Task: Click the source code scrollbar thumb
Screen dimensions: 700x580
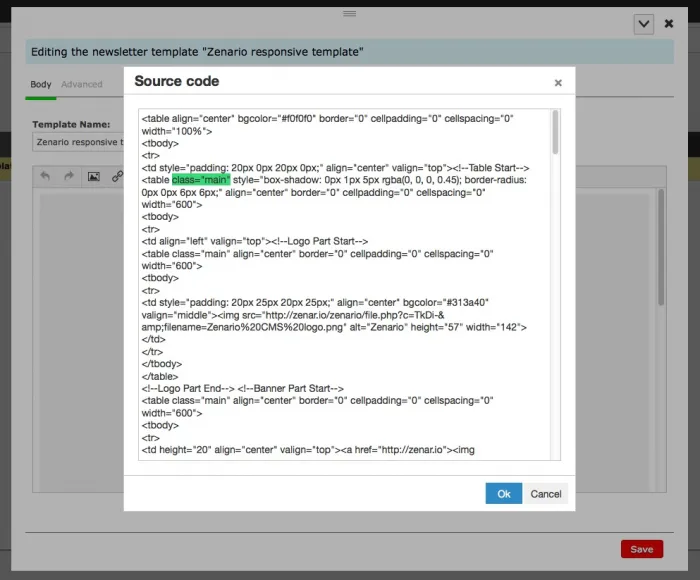Action: [x=555, y=132]
